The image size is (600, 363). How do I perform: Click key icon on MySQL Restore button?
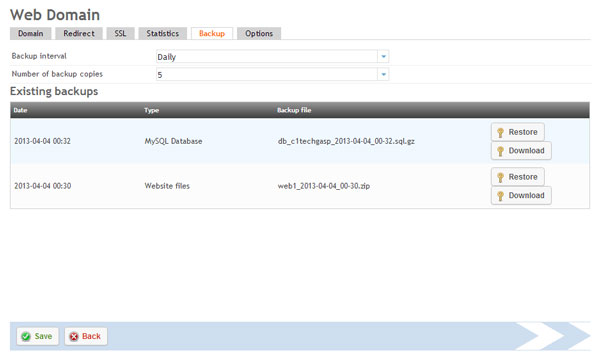(500, 133)
